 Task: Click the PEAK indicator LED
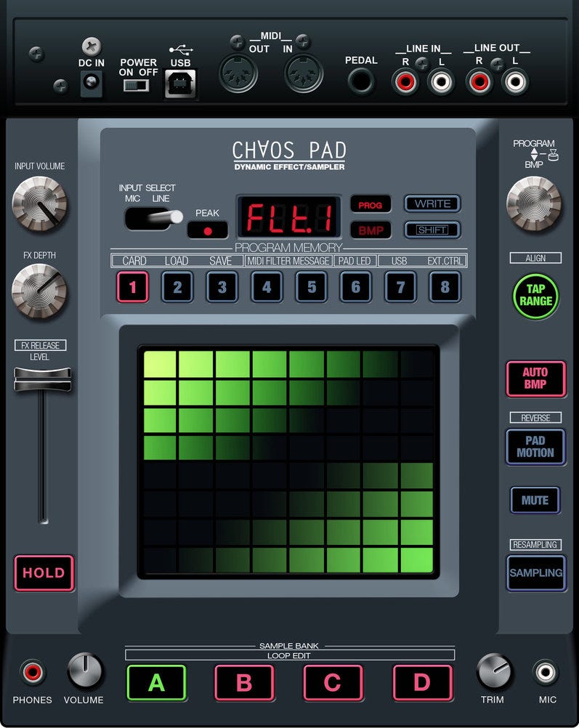coord(208,231)
